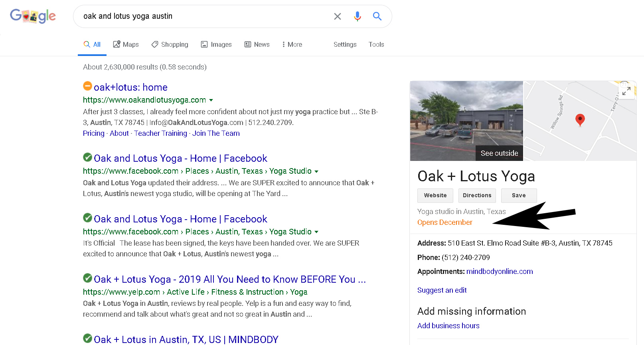Image resolution: width=644 pixels, height=345 pixels.
Task: Open the Teacher Training sitelink
Action: tap(160, 133)
